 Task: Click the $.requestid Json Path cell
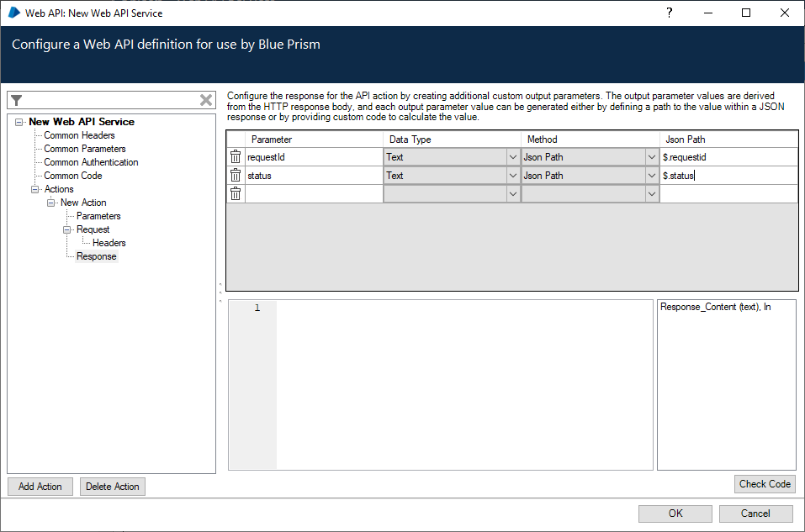point(728,157)
